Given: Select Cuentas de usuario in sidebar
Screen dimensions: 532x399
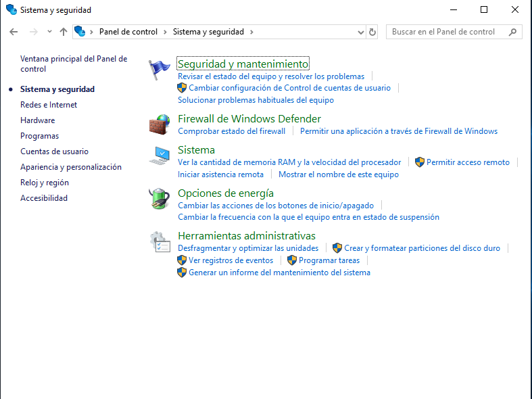Looking at the screenshot, I should coord(54,151).
